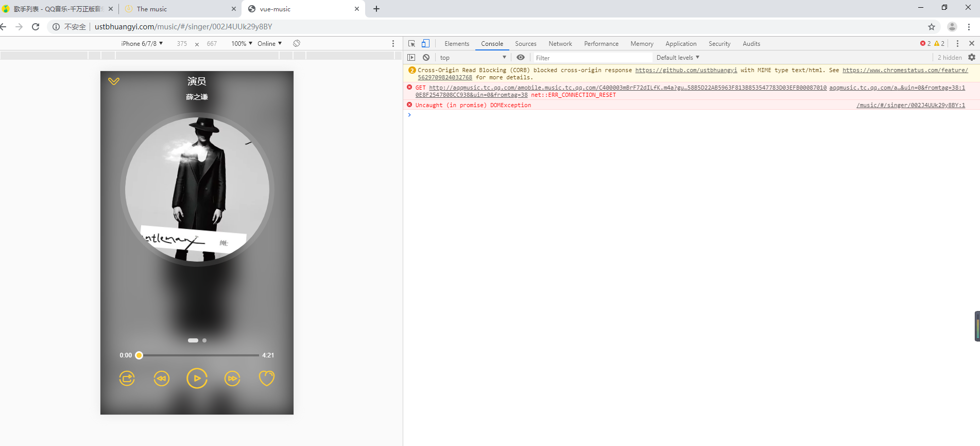
Task: Open the /music/#/singer source link
Action: (x=910, y=105)
